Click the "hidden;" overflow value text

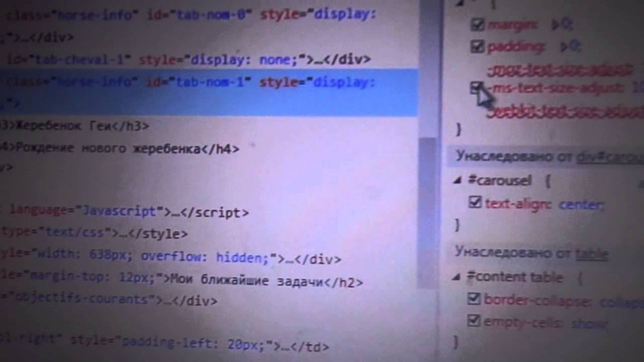pyautogui.click(x=243, y=258)
